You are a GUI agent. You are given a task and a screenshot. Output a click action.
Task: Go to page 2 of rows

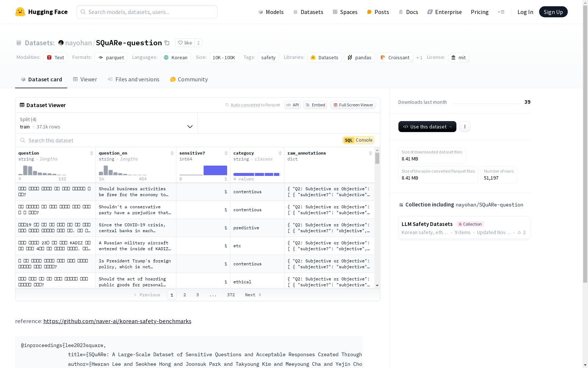[x=184, y=295]
